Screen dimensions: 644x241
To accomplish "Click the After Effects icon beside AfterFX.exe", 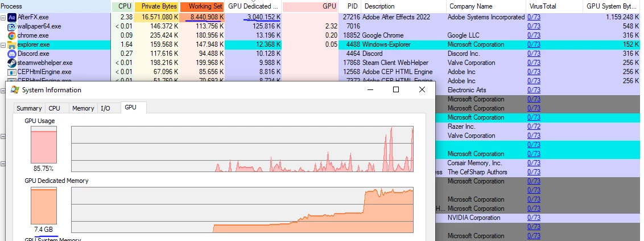I will click(12, 17).
